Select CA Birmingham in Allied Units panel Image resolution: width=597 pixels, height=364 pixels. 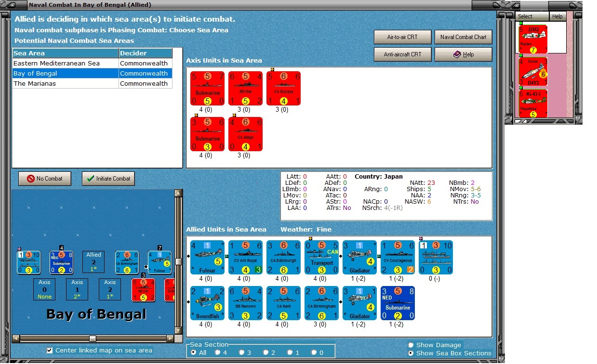click(x=321, y=303)
